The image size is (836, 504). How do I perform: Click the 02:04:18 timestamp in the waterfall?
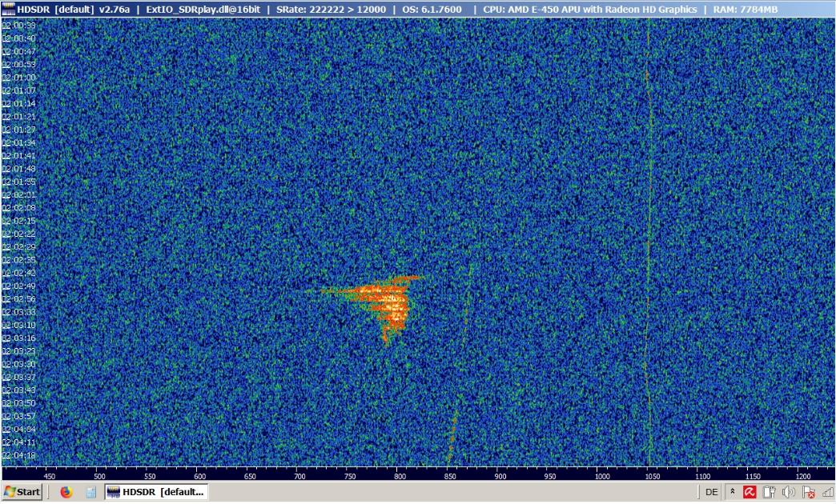click(19, 455)
